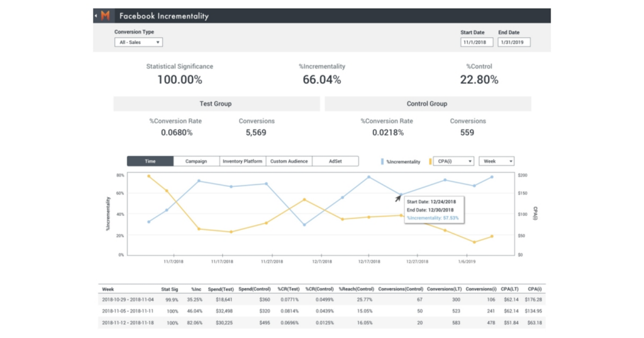Image resolution: width=644 pixels, height=338 pixels.
Task: Click the Statistical Significance 100.00% value
Action: (x=180, y=80)
